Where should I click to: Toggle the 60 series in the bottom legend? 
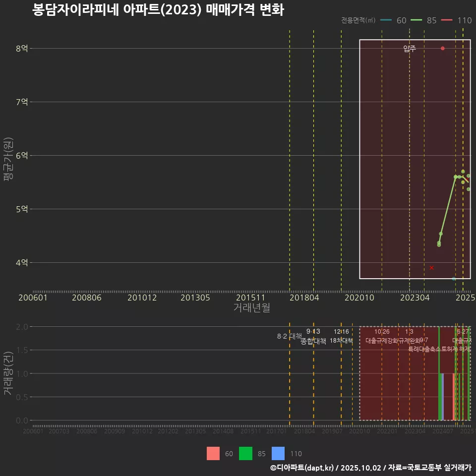coord(213,454)
